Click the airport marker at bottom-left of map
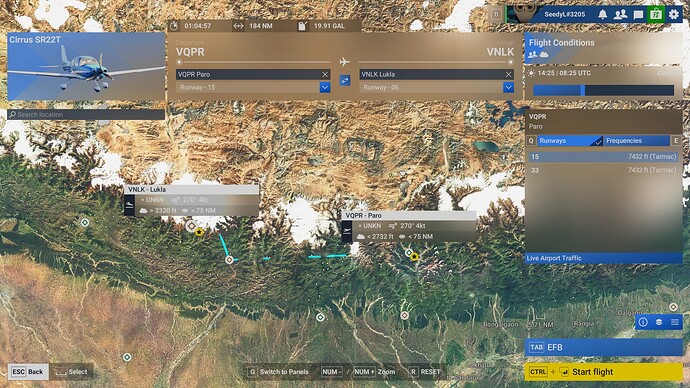690x388 pixels. tap(127, 357)
